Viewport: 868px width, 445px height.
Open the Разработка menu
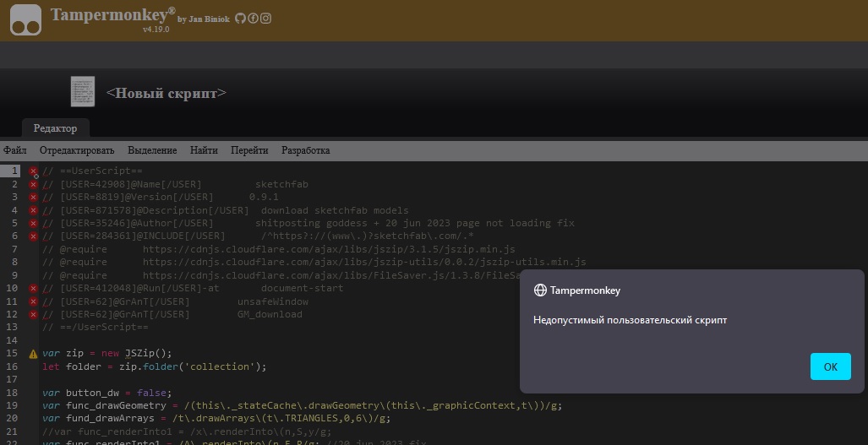(x=306, y=150)
